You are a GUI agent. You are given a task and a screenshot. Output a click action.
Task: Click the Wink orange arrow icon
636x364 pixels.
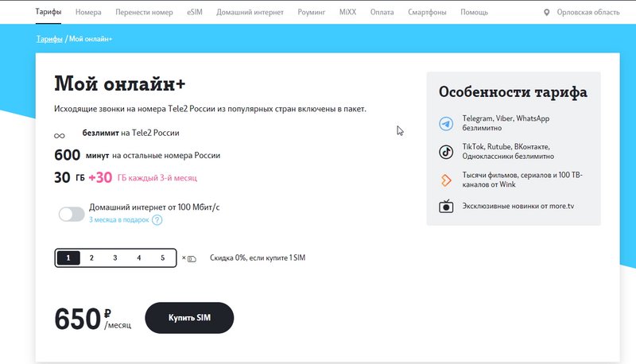coord(446,180)
